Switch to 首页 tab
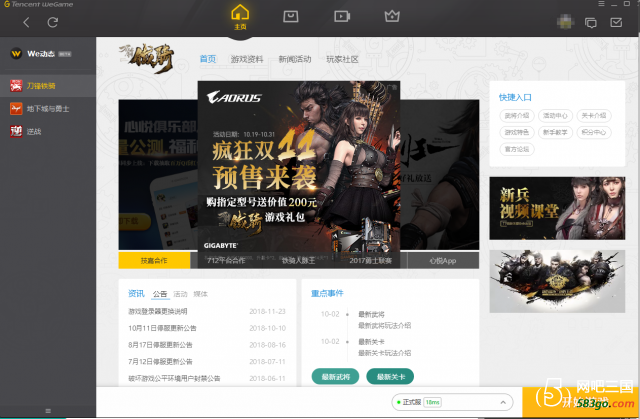The height and width of the screenshot is (419, 640). [208, 59]
